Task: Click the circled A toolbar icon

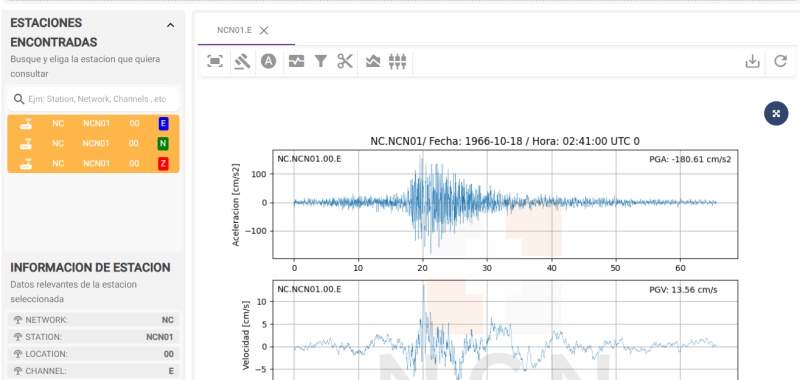Action: 269,61
